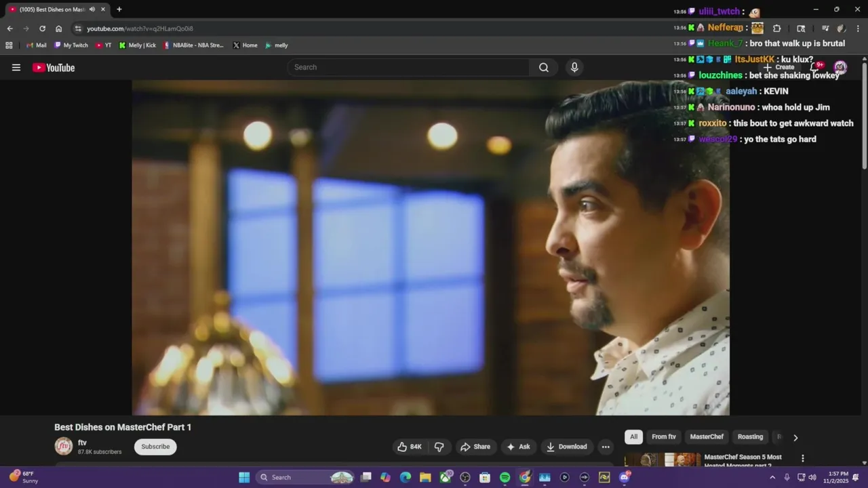This screenshot has height=488, width=868.
Task: Open the clock and date flyout
Action: tap(835, 477)
